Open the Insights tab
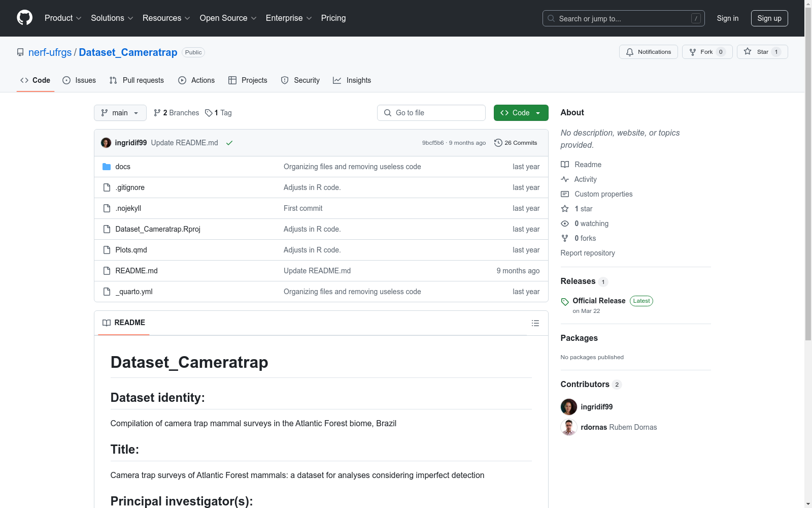This screenshot has height=508, width=812. click(352, 80)
